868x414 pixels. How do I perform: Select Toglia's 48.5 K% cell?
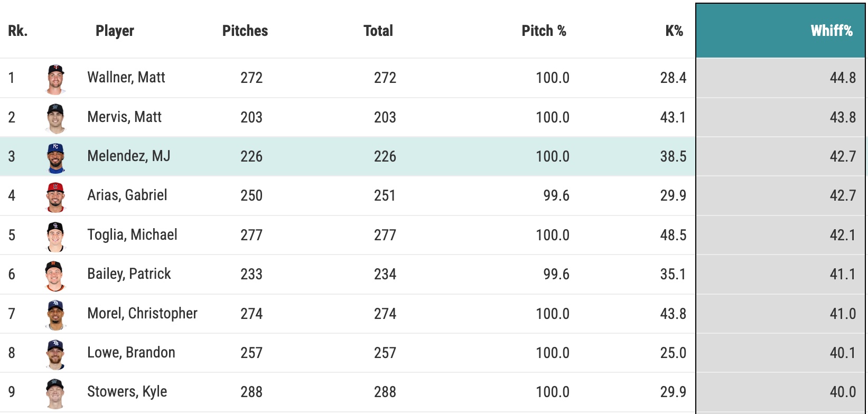[673, 235]
